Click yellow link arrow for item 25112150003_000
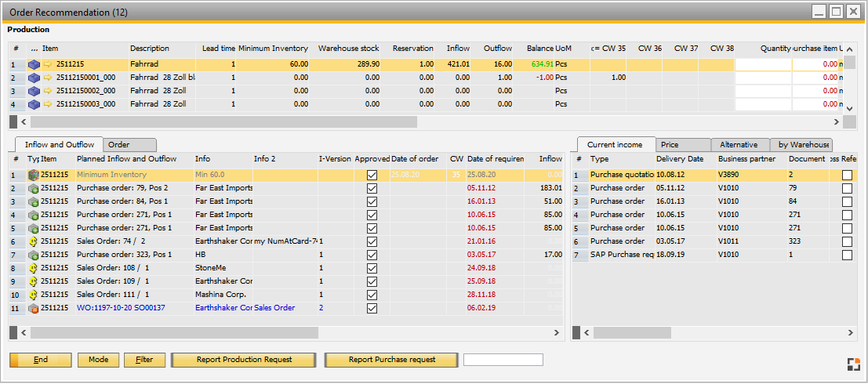The height and width of the screenshot is (384, 868). [x=47, y=104]
